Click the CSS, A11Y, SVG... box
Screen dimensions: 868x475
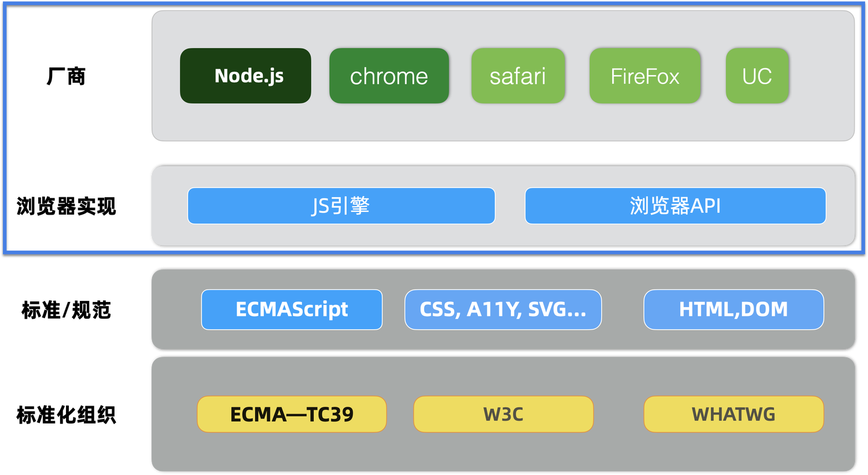coord(503,310)
